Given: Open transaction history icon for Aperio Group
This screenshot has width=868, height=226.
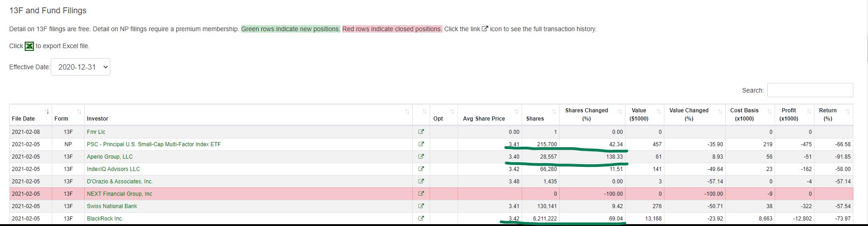Looking at the screenshot, I should coord(421,157).
